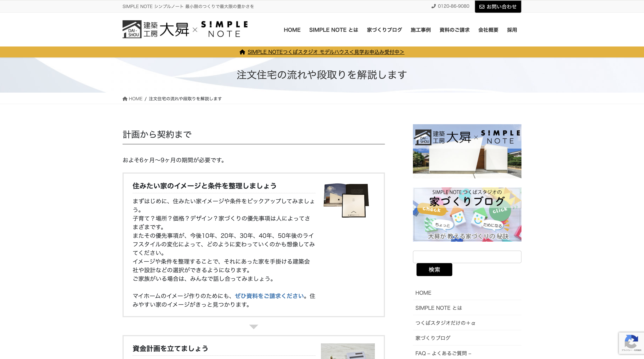Click the heading 住みたい家のイメージと条件を整理しましょう
The image size is (644, 359).
pos(204,186)
